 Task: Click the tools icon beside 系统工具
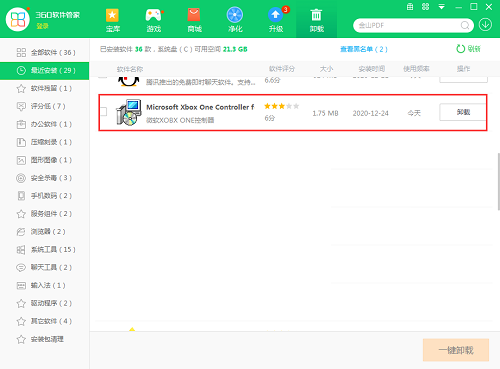coord(21,250)
